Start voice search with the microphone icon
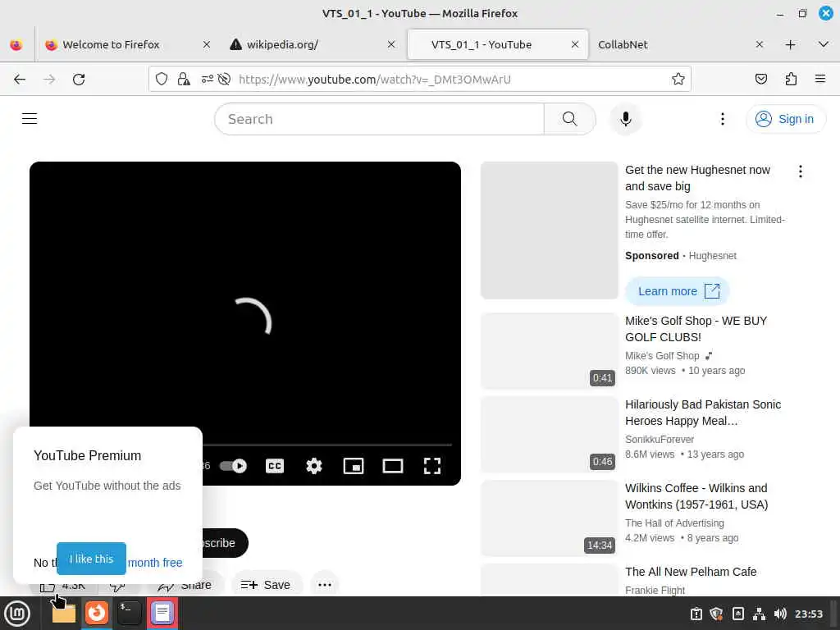The image size is (840, 630). point(625,118)
